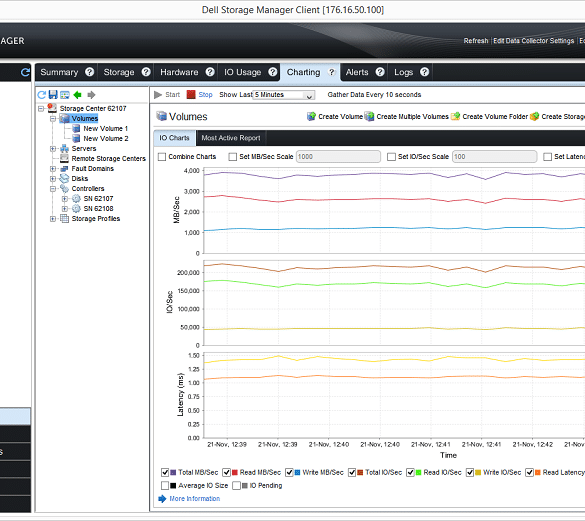
Task: Click the Create Storage icon
Action: [535, 116]
